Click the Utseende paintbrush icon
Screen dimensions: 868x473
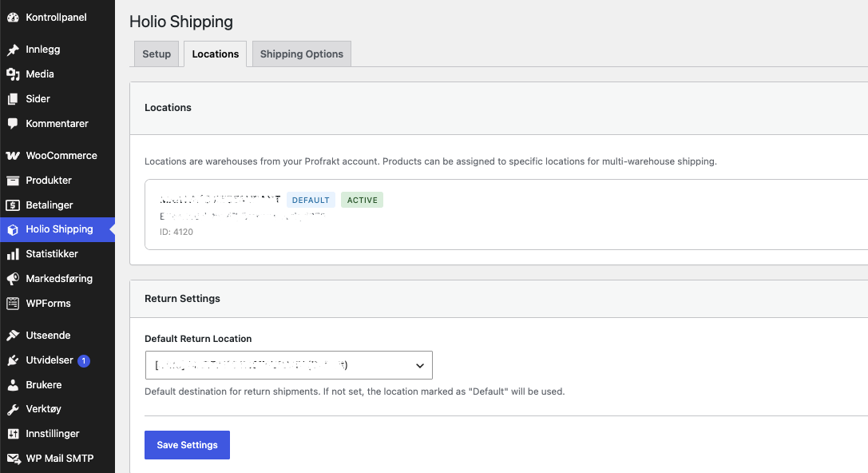[x=13, y=336]
